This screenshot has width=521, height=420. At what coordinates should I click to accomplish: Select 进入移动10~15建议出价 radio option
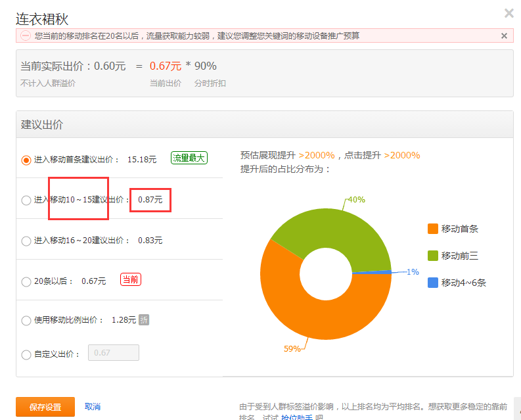(x=26, y=200)
